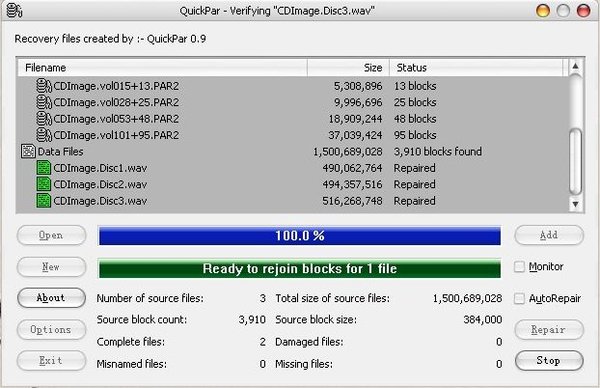Image resolution: width=600 pixels, height=388 pixels.
Task: Click the Add button
Action: pos(549,235)
